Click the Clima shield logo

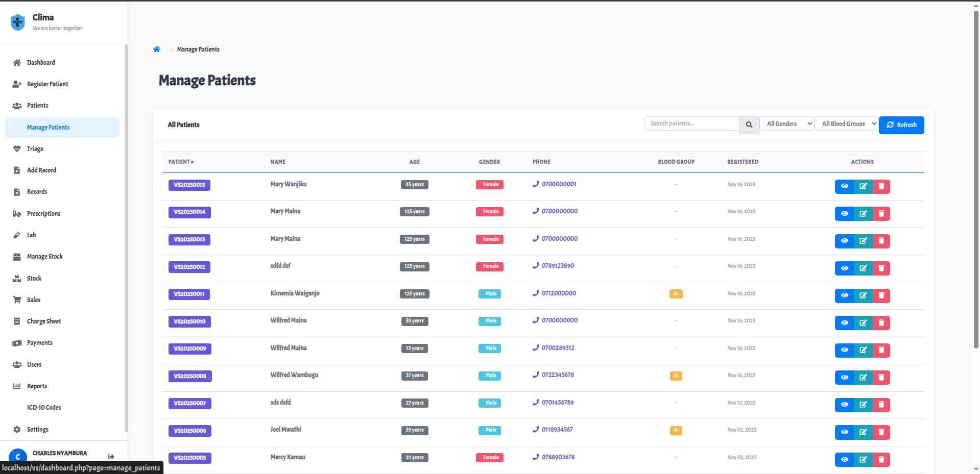tap(18, 22)
